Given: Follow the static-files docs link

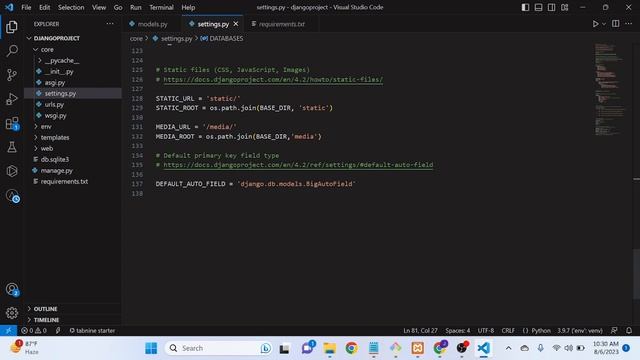Looking at the screenshot, I should tap(273, 80).
